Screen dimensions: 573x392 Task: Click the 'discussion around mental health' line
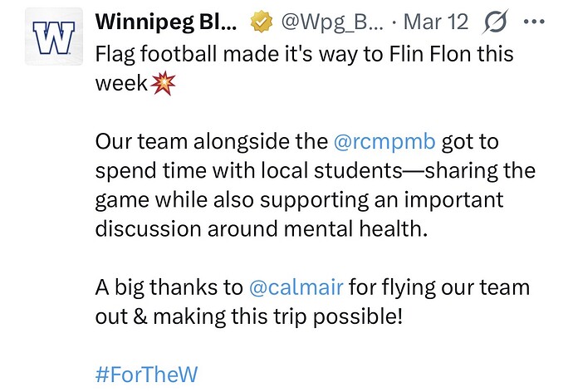pos(261,229)
